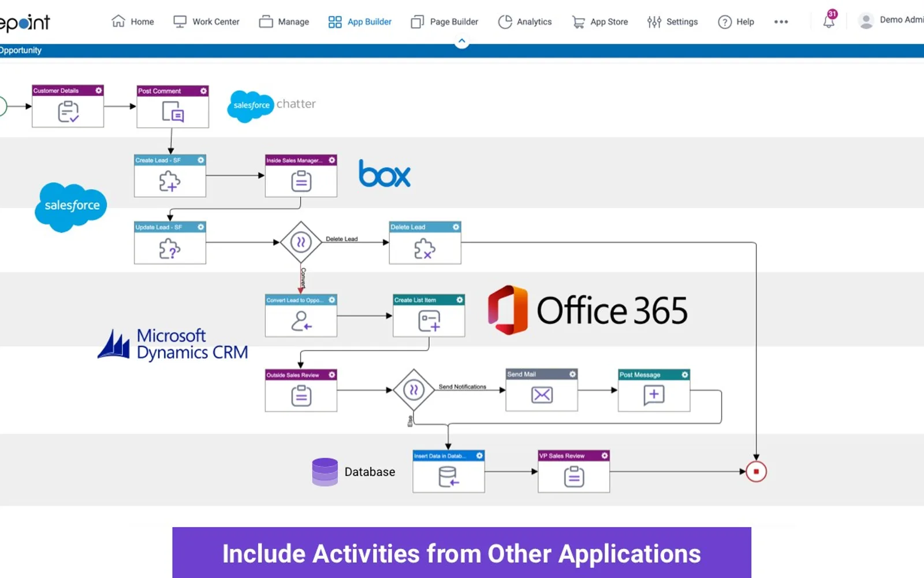
Task: Open settings gear on Customer Details
Action: click(99, 91)
